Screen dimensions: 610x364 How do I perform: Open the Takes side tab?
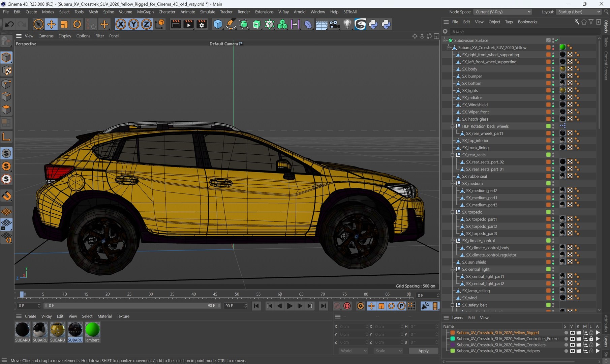tap(606, 42)
